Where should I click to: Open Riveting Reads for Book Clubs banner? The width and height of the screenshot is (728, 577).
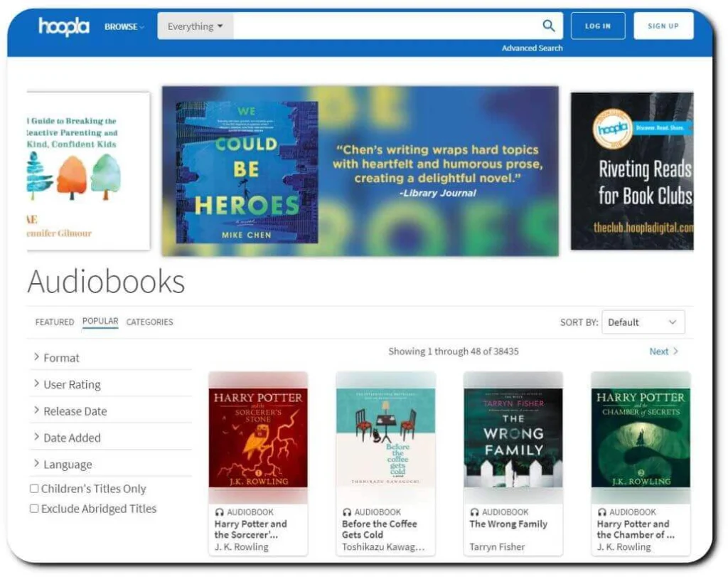pos(631,171)
